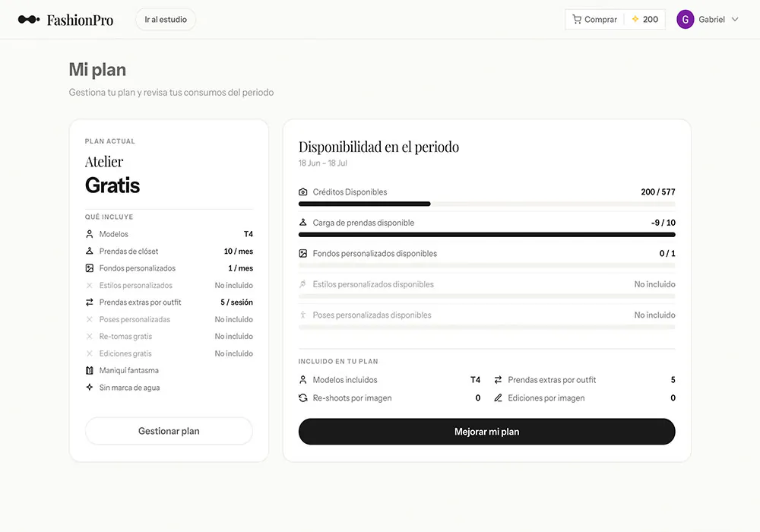Click the 'Disponibilidad en el periodo' heading
This screenshot has width=760, height=532.
378,147
